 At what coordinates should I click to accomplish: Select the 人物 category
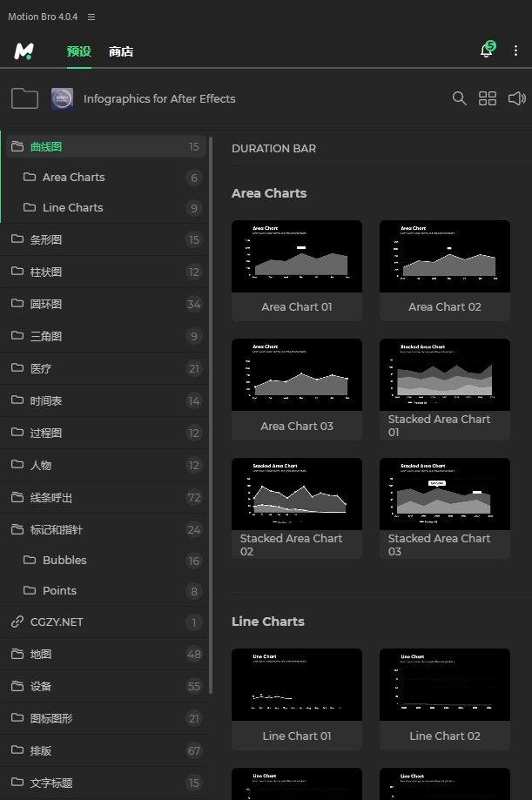coord(104,466)
